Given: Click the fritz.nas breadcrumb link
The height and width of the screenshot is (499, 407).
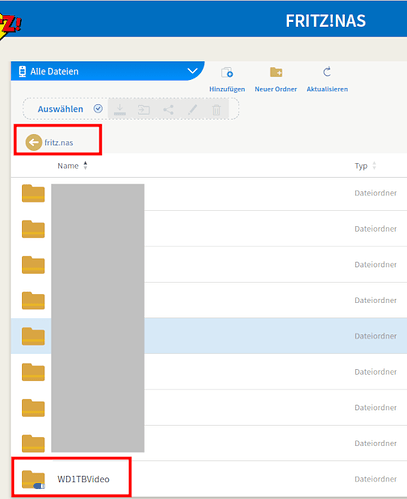Looking at the screenshot, I should (x=59, y=143).
